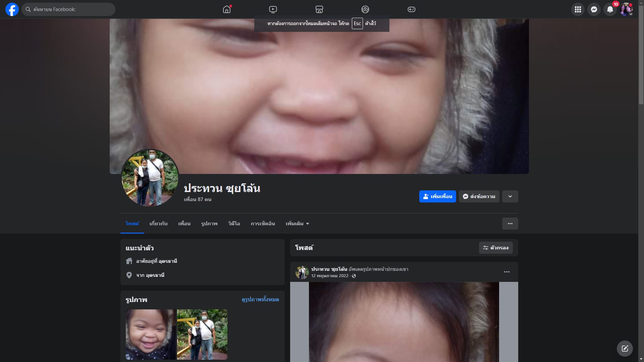Open the post's three-dot options menu
Image resolution: width=644 pixels, height=362 pixels.
coord(506,272)
